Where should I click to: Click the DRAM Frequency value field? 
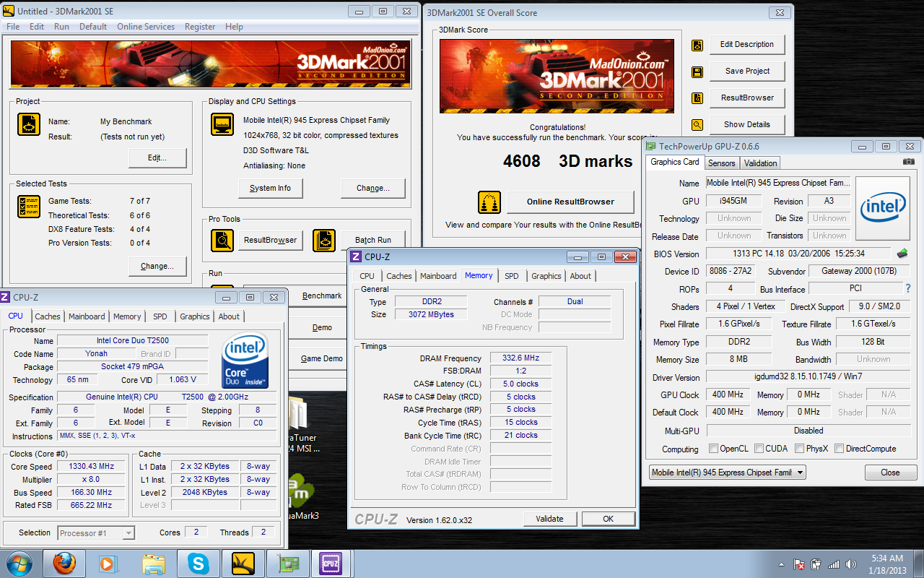[x=520, y=358]
